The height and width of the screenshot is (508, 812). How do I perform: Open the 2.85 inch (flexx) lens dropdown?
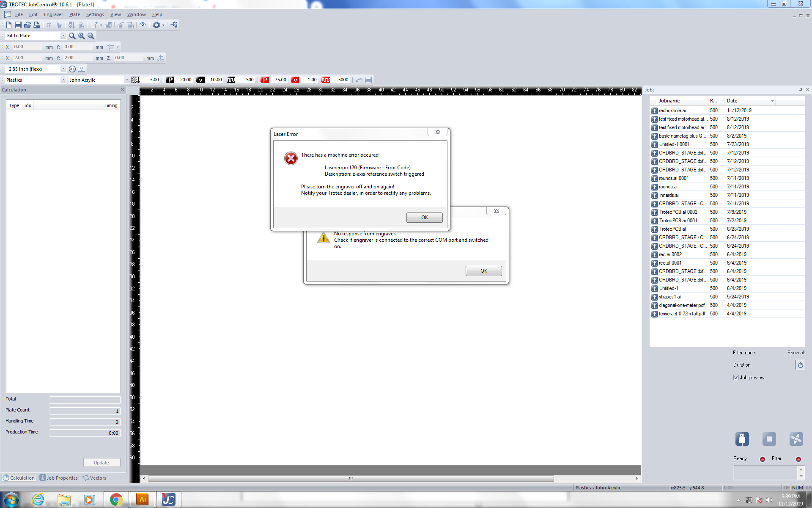pyautogui.click(x=63, y=69)
